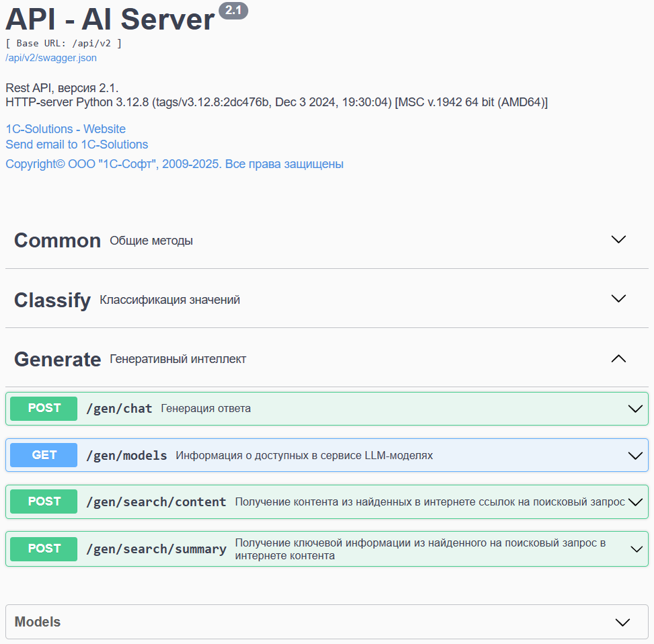Screen dimensions: 654x644
Task: Click the POST badge for /gen/chat
Action: click(x=44, y=409)
